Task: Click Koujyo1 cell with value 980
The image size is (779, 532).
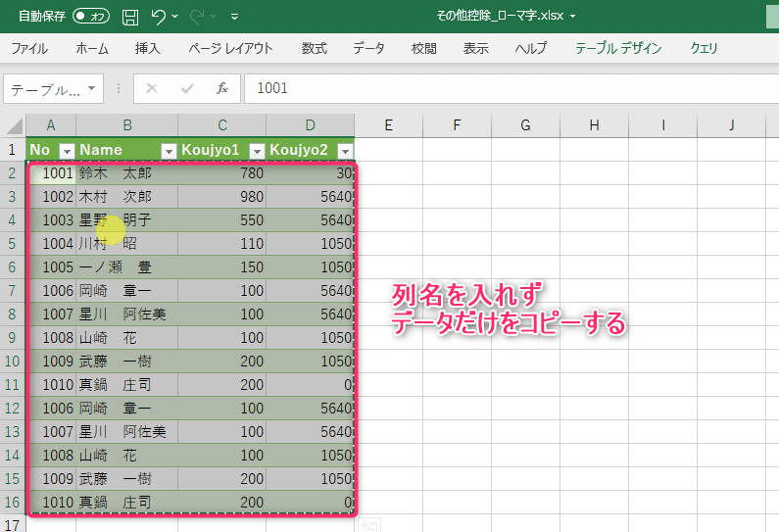Action: [x=222, y=197]
